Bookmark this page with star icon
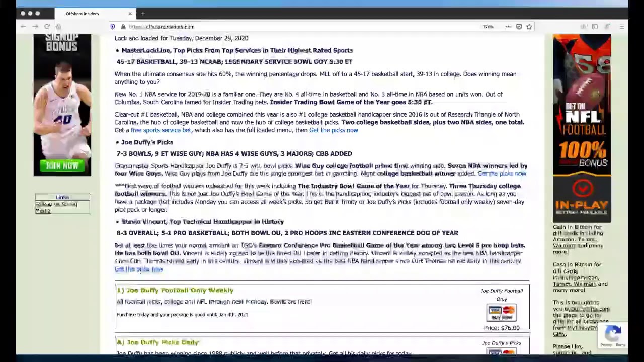 (x=529, y=27)
